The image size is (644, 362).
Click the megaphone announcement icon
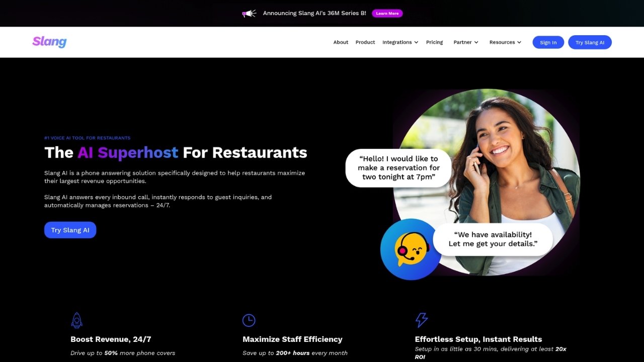[249, 14]
